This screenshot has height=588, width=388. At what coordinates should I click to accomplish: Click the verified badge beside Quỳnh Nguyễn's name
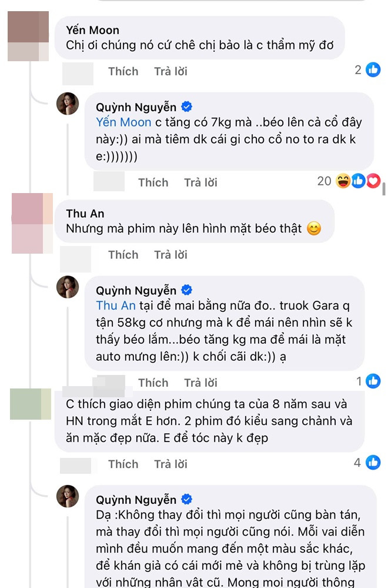186,107
